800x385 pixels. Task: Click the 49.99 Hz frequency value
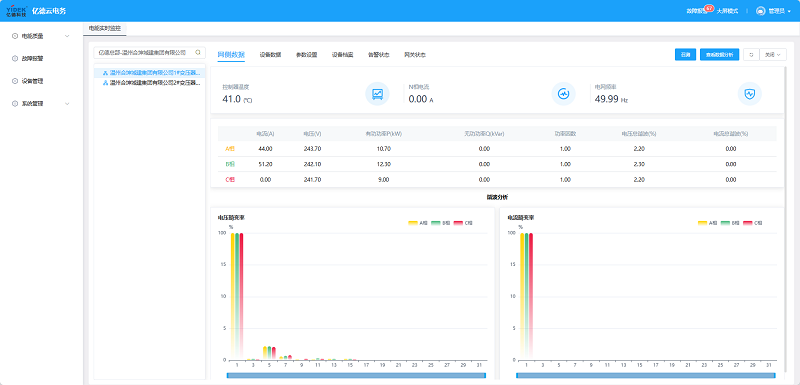click(606, 99)
